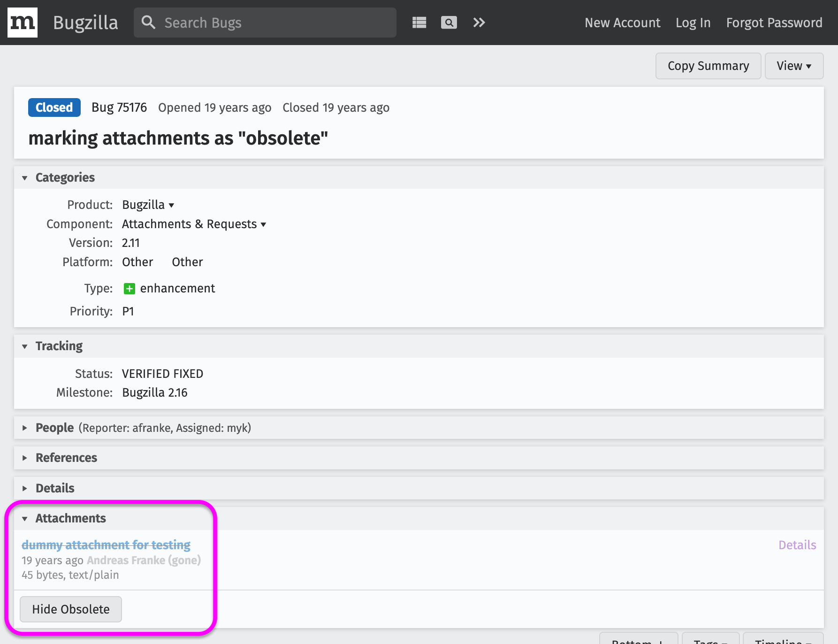This screenshot has height=644, width=838.
Task: Focus the Search Bugs input field
Action: 265,23
